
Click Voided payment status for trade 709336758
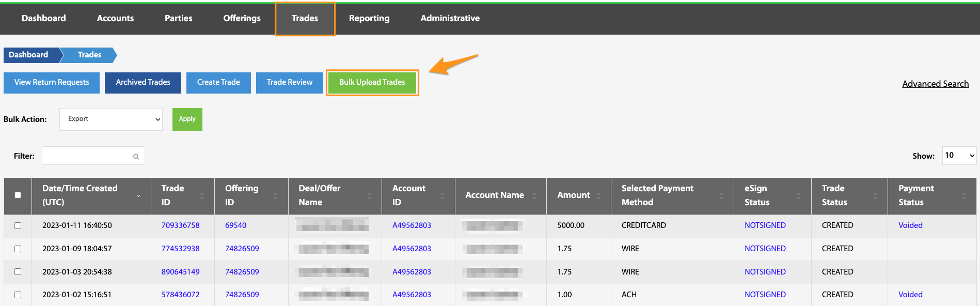(910, 225)
